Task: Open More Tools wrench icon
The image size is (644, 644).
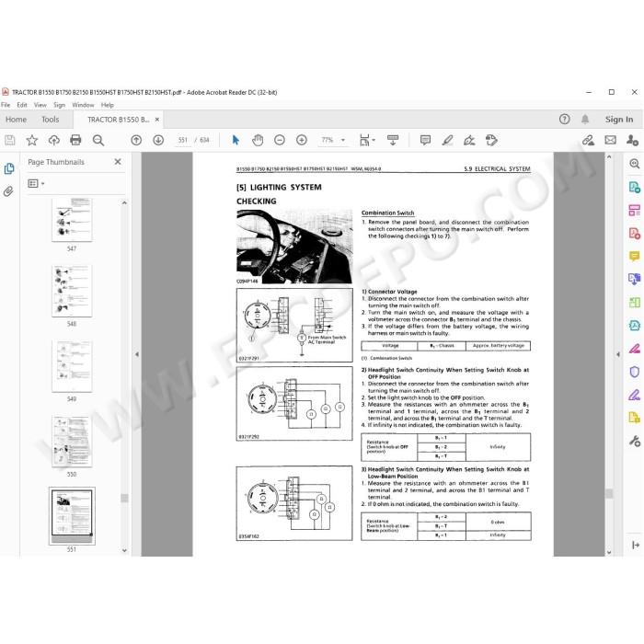Action: [x=635, y=442]
